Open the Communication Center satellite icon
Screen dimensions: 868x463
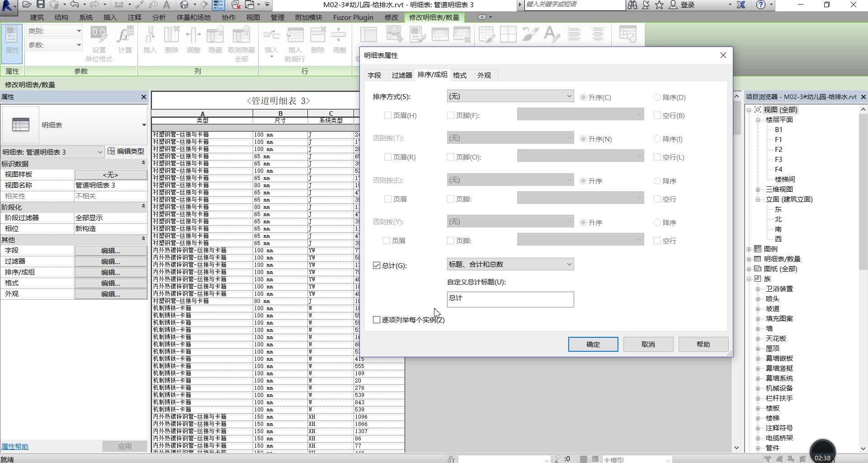(646, 5)
